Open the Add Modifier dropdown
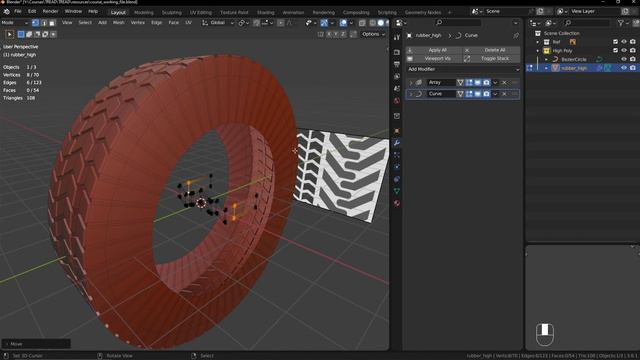 pos(463,69)
